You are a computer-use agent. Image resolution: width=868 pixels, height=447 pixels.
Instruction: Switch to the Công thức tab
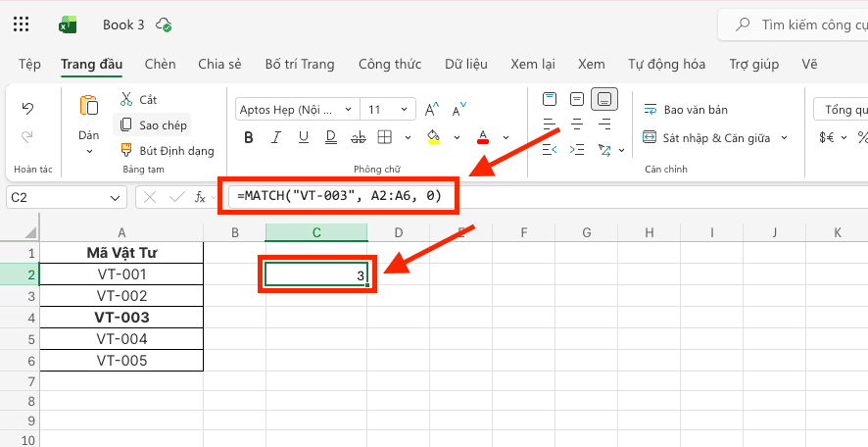[389, 64]
